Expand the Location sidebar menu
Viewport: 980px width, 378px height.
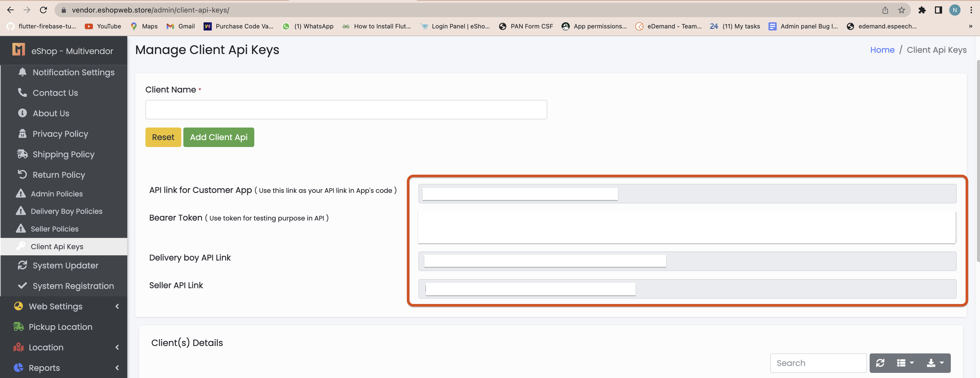[x=46, y=347]
